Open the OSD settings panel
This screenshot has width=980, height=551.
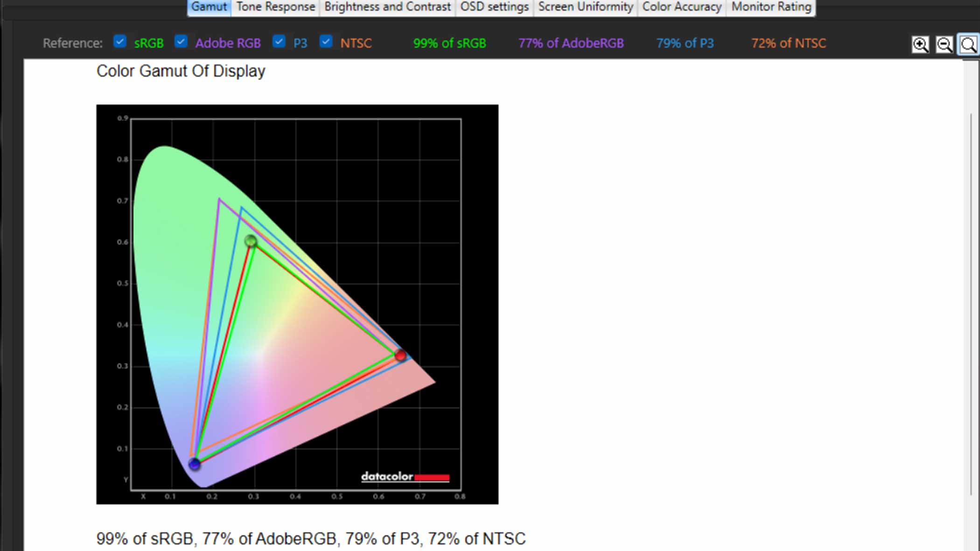[x=494, y=7]
